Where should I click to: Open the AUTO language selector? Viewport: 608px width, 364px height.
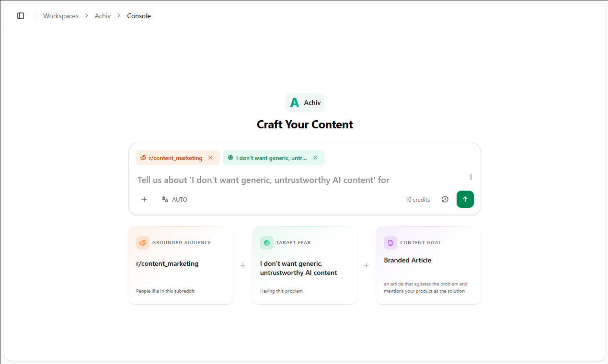(174, 199)
